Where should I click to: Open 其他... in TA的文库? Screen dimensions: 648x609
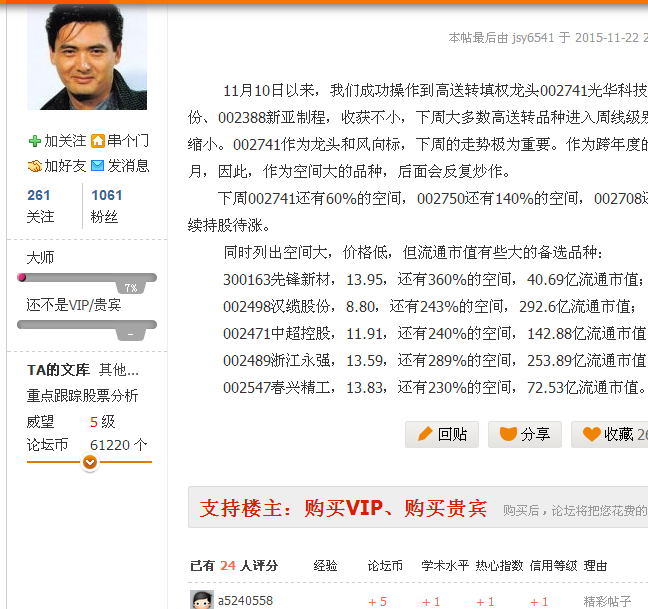point(119,370)
